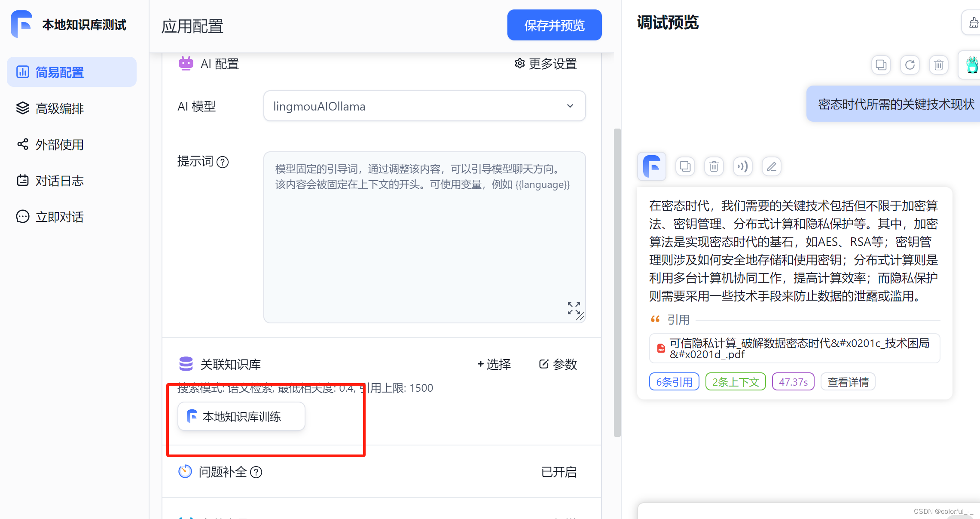Open the cited PDF 可信隐私计算 file
The width and height of the screenshot is (980, 519).
795,348
